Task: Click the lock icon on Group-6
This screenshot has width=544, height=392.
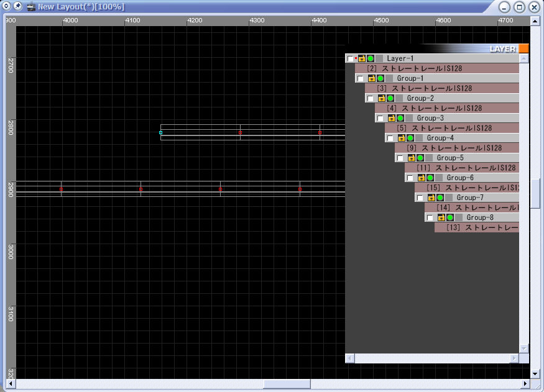Action: coord(421,178)
